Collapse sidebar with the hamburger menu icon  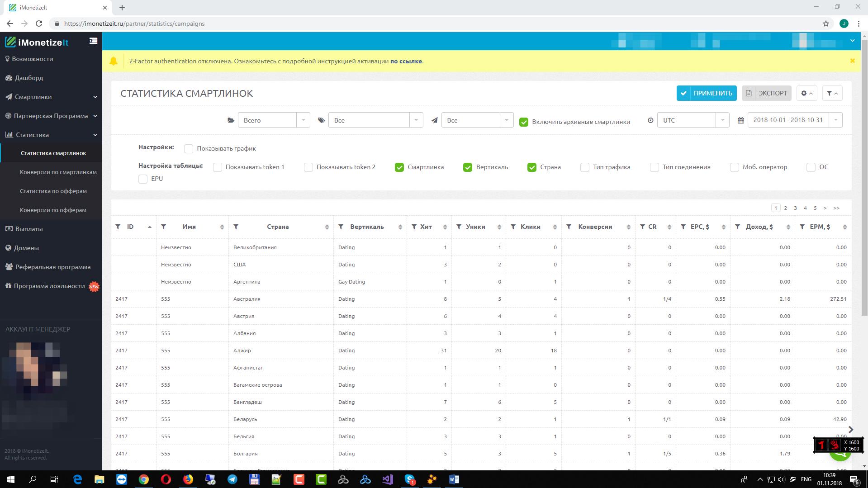[x=93, y=41]
